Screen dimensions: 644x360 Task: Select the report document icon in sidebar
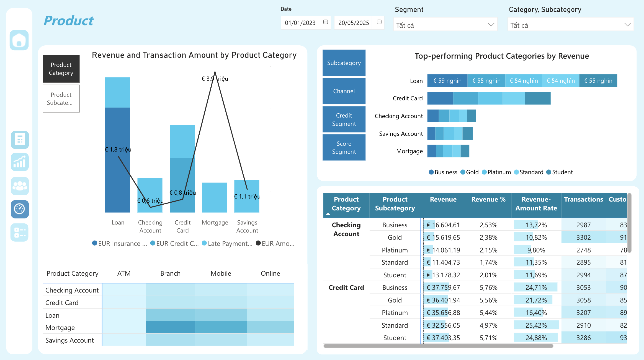[x=19, y=140]
